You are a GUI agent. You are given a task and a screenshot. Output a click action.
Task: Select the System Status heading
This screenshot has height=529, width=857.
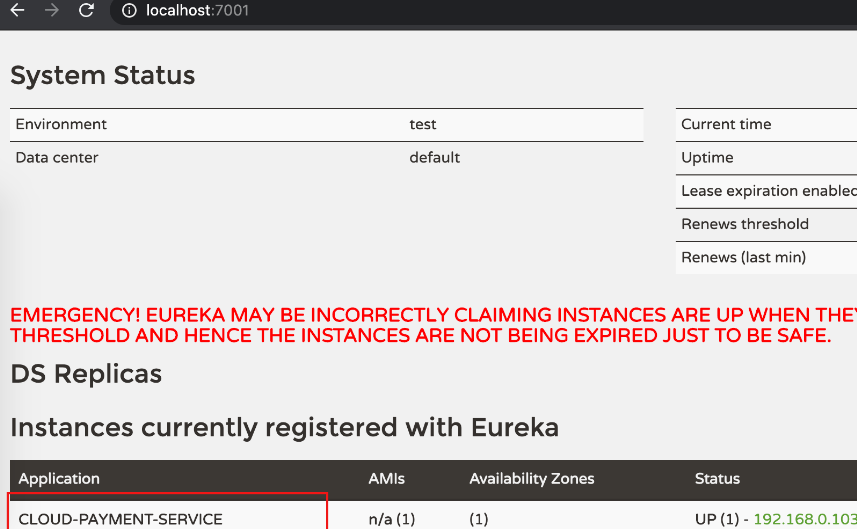click(x=103, y=75)
